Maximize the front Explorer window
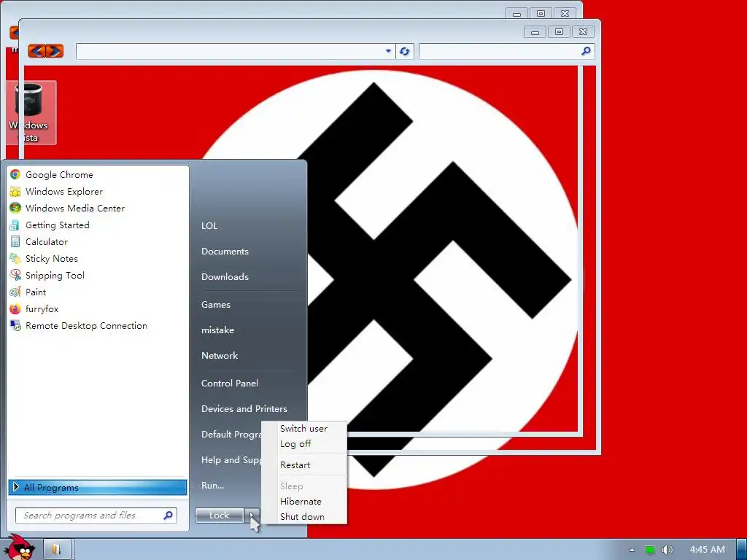Screen dimensions: 747x560 pos(559,32)
